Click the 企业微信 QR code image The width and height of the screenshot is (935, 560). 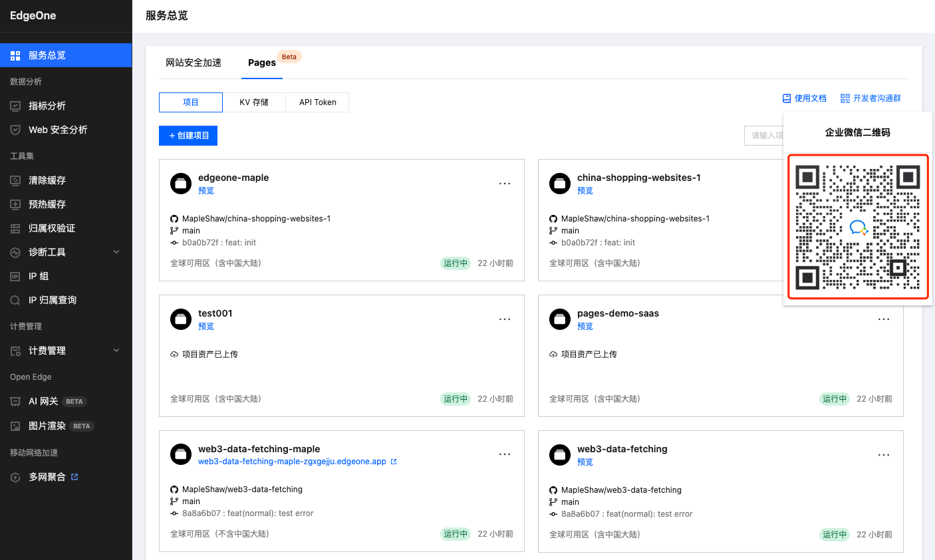coord(858,227)
